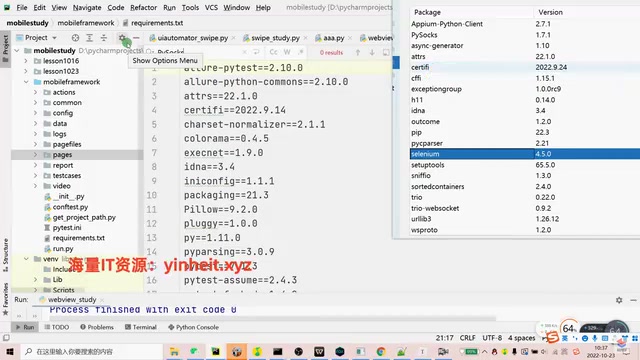The width and height of the screenshot is (640, 360).
Task: Select the pages folder in the tree
Action: (62, 155)
